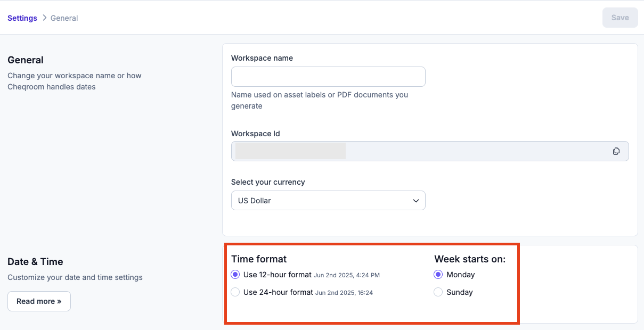
Task: Set week to start on Sunday
Action: 438,292
